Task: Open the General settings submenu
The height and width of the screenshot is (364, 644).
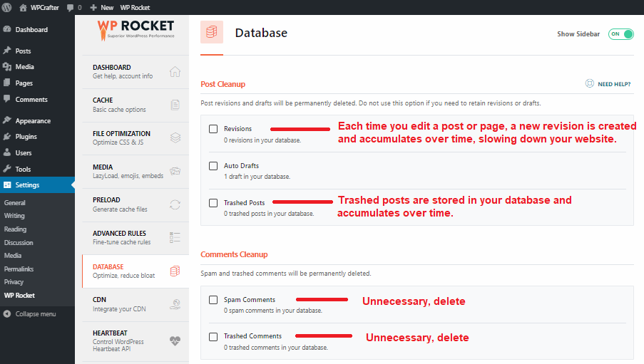Action: click(x=15, y=203)
